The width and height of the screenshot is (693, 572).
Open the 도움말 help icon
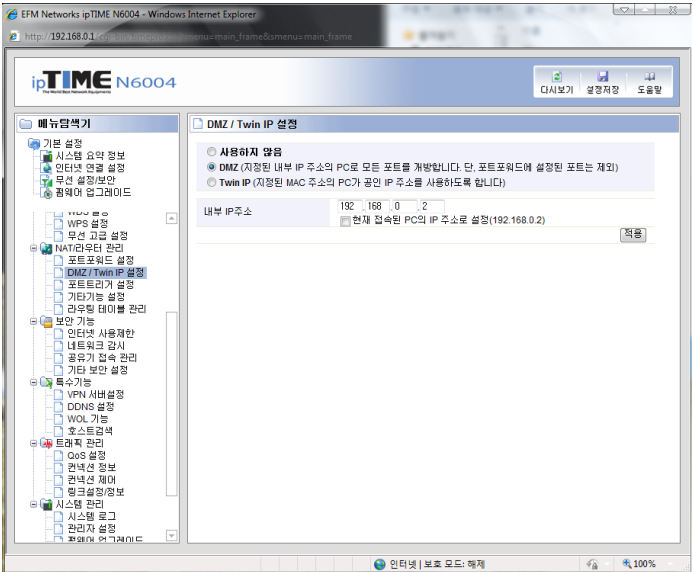coord(650,76)
